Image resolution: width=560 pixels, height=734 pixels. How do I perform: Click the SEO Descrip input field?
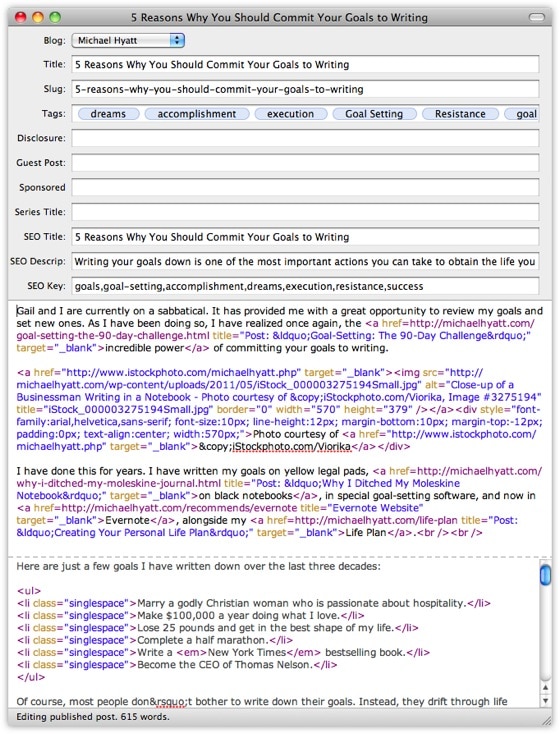pos(305,261)
